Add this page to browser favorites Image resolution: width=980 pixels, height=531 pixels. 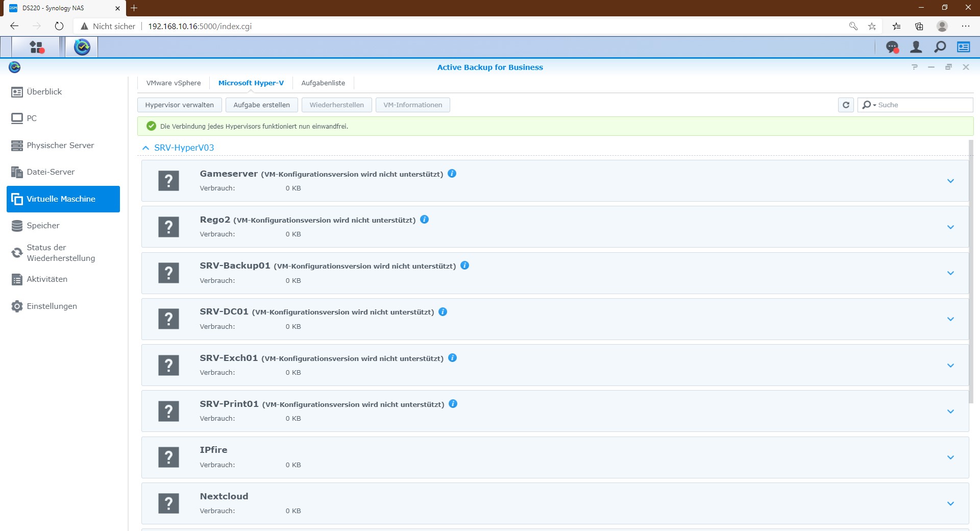tap(872, 26)
